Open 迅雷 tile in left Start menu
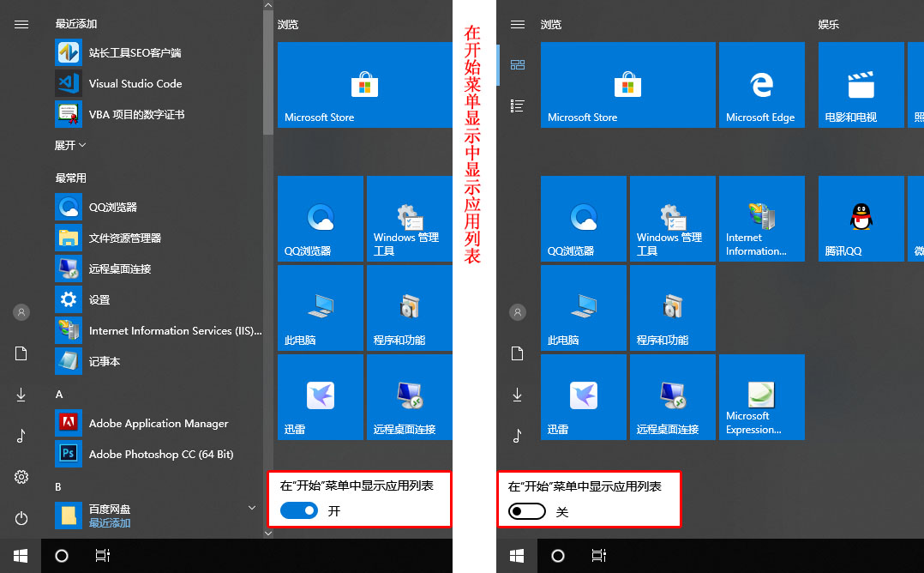 coord(321,397)
